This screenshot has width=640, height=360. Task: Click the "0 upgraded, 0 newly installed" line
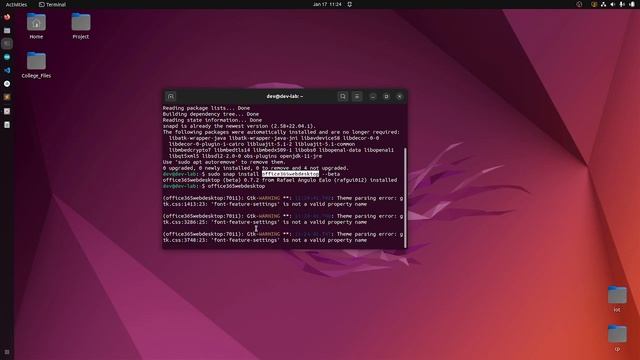point(256,168)
